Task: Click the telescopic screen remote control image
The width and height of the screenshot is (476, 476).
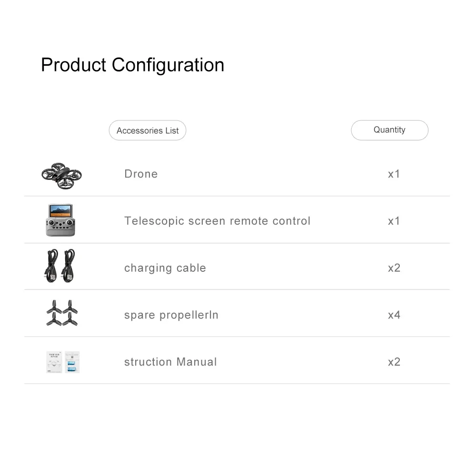Action: pos(60,220)
